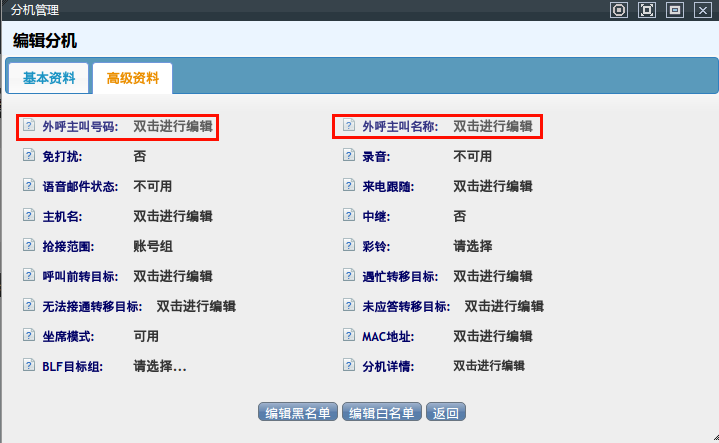Click the 编辑白名单 button

tap(382, 412)
